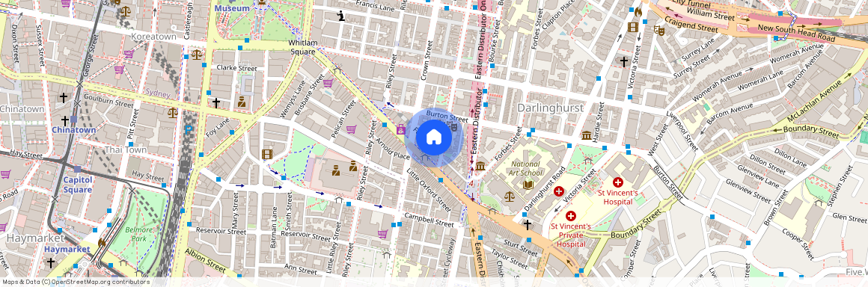The width and height of the screenshot is (868, 287).
Task: Click the St Vincent's Private Hospital label
Action: (x=571, y=235)
